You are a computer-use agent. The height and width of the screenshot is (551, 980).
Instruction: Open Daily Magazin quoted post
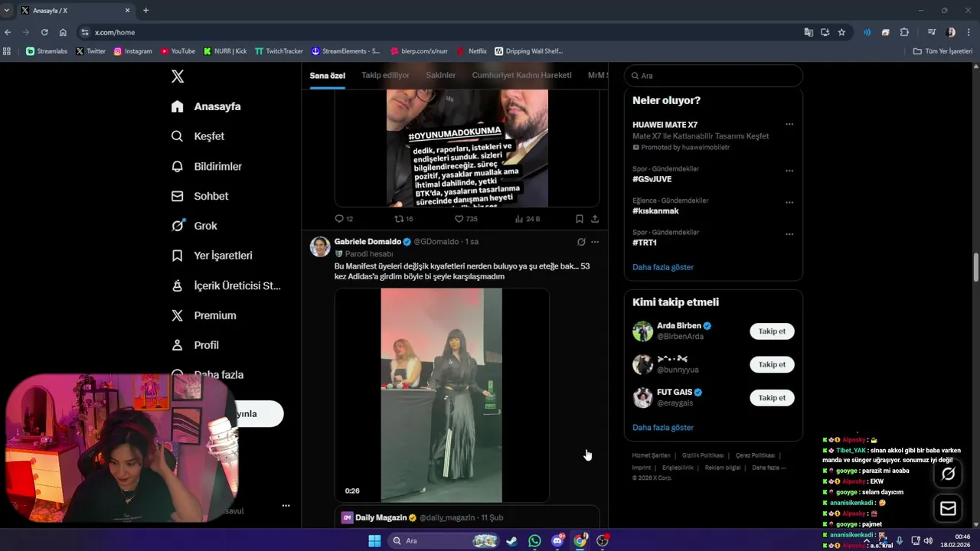point(467,517)
